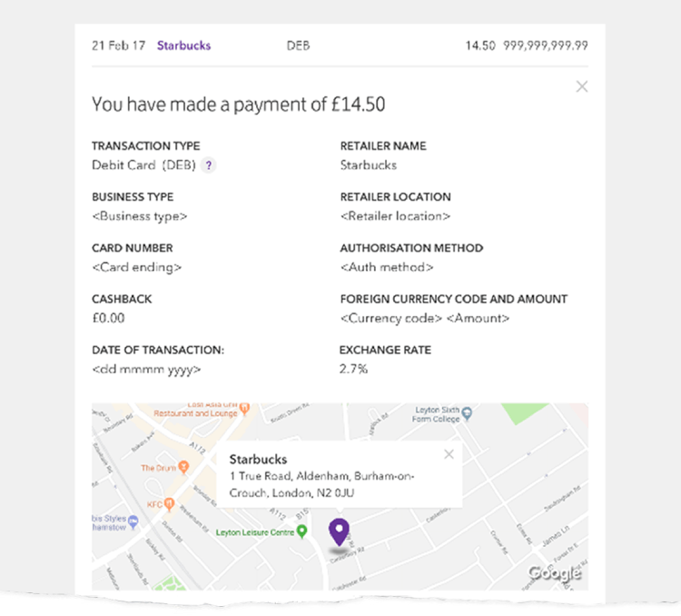The width and height of the screenshot is (681, 616).
Task: Click the 14.50 amount in transaction row
Action: 480,45
